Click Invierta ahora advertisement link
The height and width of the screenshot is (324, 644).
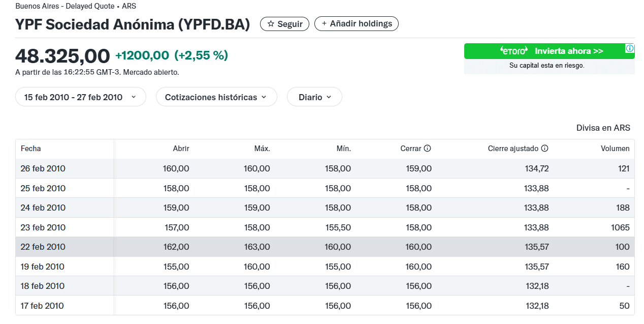(x=569, y=51)
